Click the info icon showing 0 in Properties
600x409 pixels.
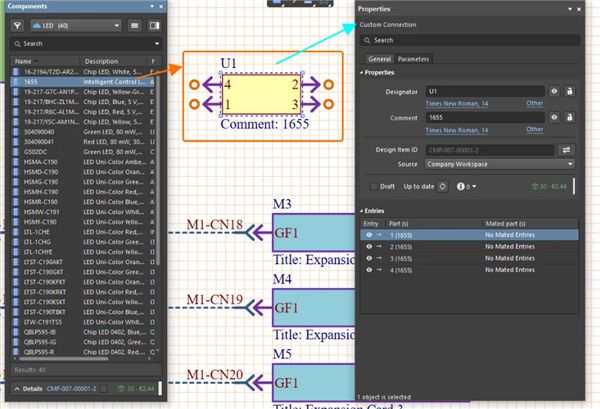coord(461,186)
